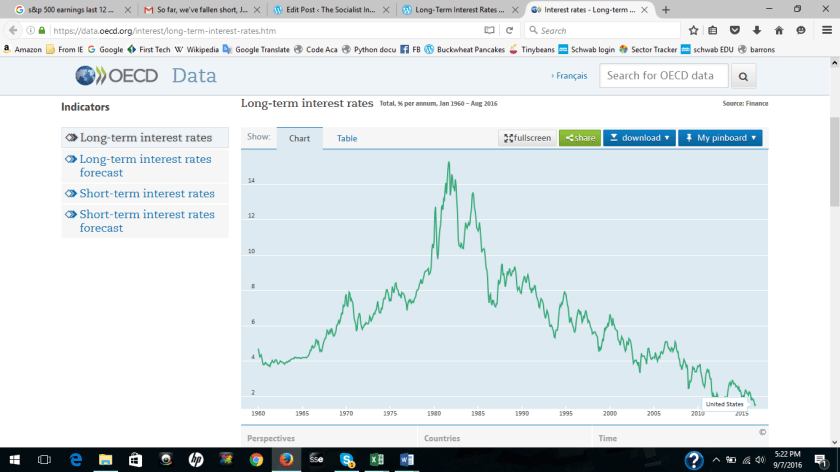Go to the Firefox home page
Viewport: 840px width, 472px height.
point(779,30)
